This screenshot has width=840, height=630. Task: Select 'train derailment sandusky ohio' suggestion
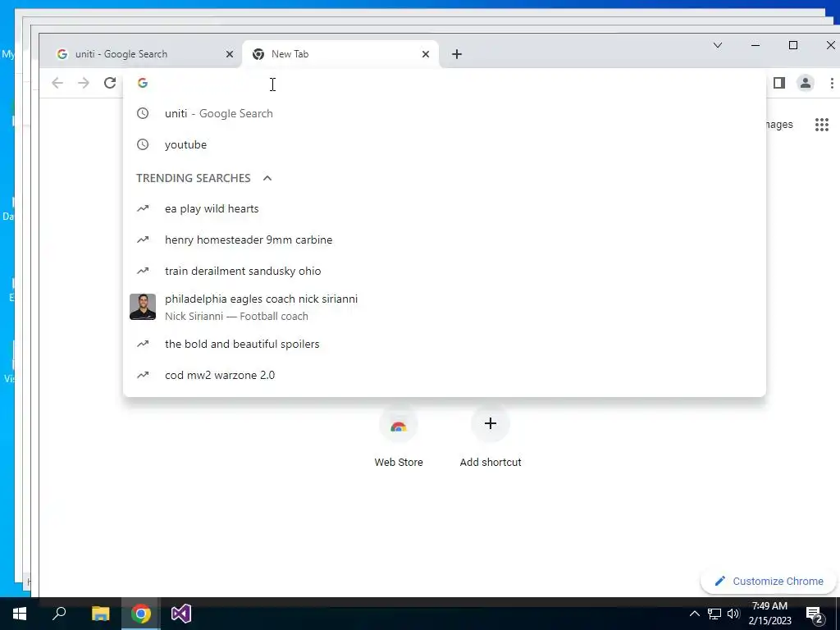click(444, 271)
